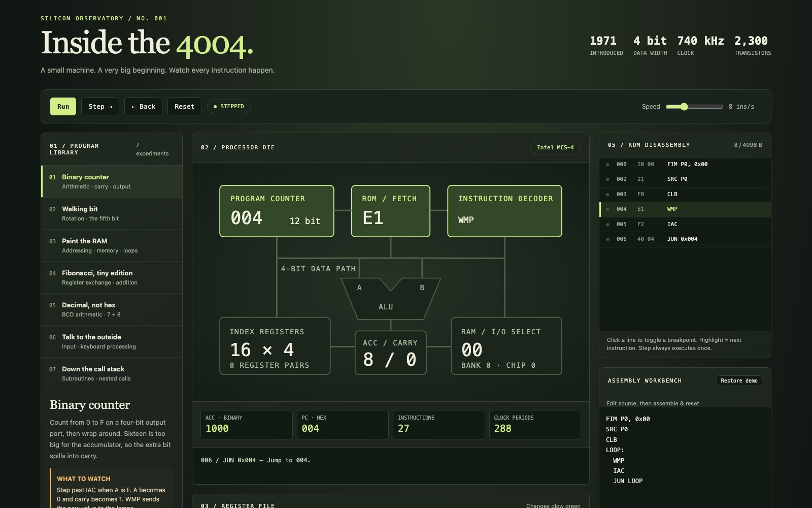Click inside the assembly source editor
This screenshot has height=508, width=812.
685,457
